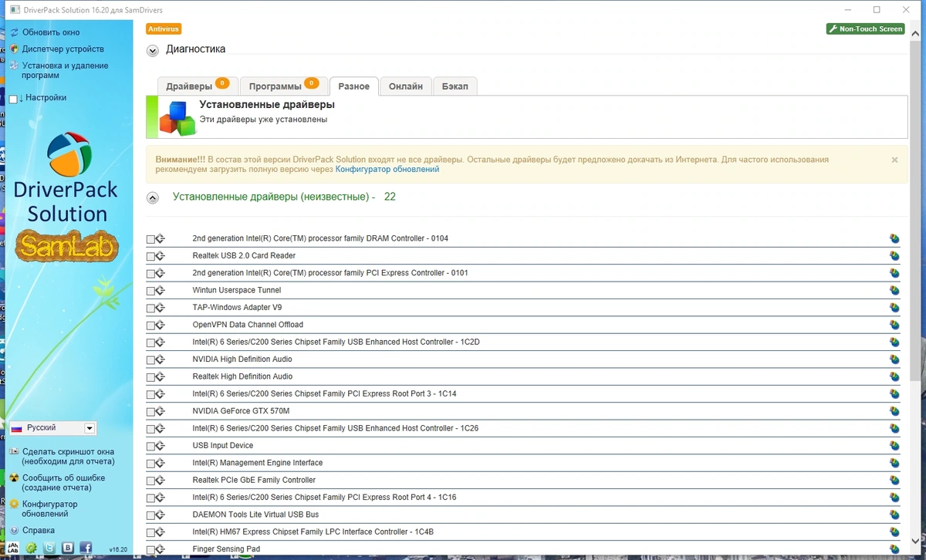
Task: Tick checkbox for NVIDIA GeForce GTX 570M
Action: click(x=150, y=412)
